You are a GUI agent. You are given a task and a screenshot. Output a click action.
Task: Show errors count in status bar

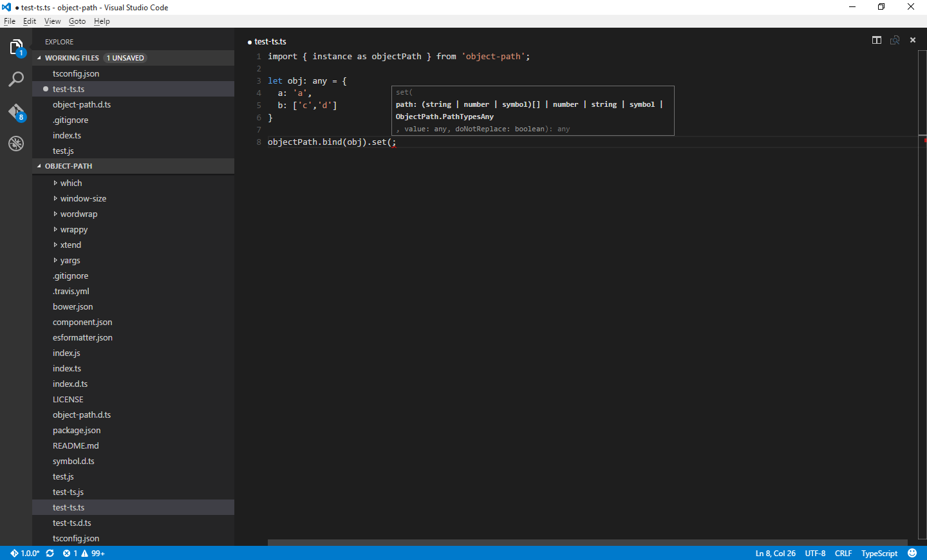click(x=70, y=553)
